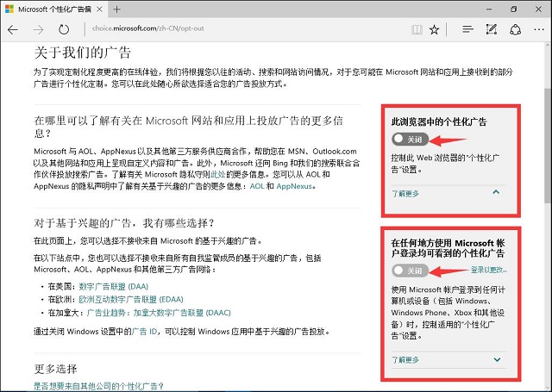Open 数字广告联盟 (DAA) link
The height and width of the screenshot is (392, 552).
click(114, 287)
